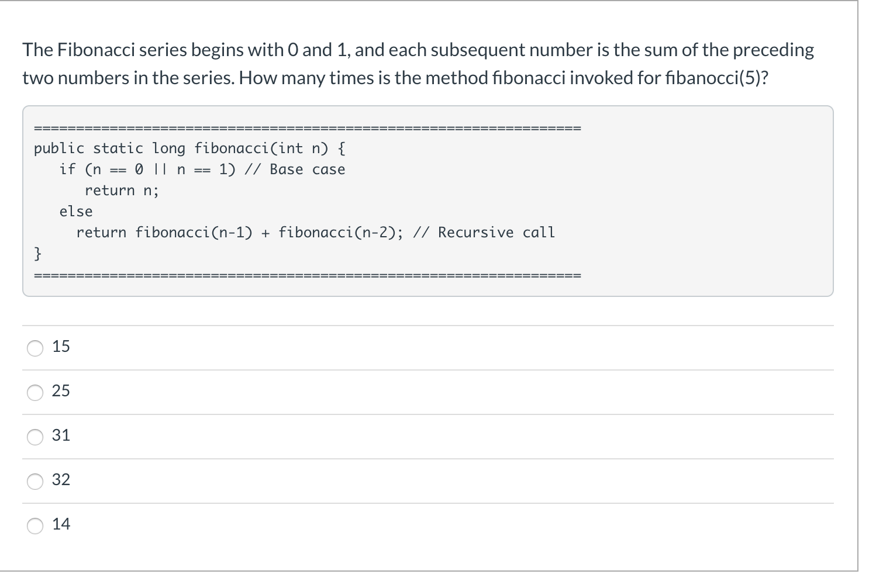Click the recursive call line in the code

316,232
